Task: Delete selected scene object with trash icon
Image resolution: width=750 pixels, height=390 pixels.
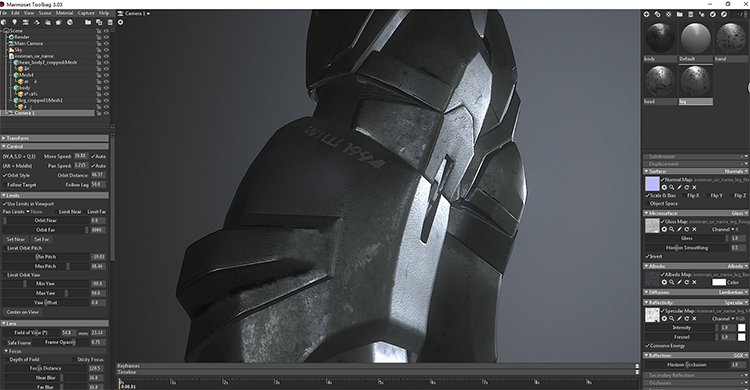Action: (x=110, y=22)
